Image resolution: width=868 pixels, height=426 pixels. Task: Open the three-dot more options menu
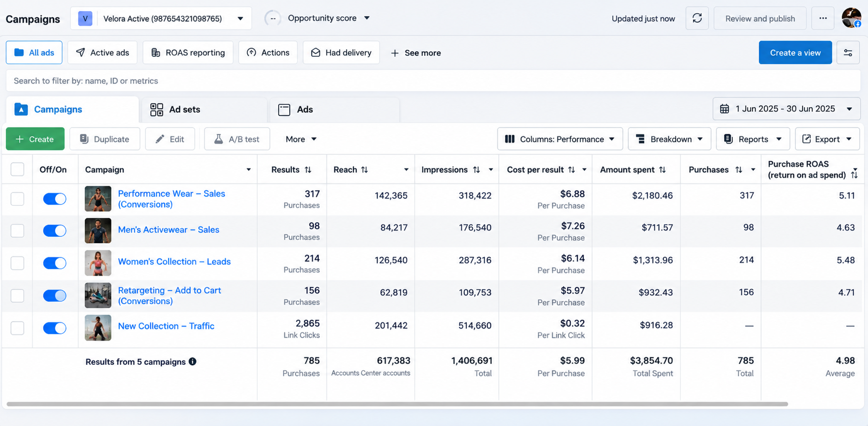823,18
